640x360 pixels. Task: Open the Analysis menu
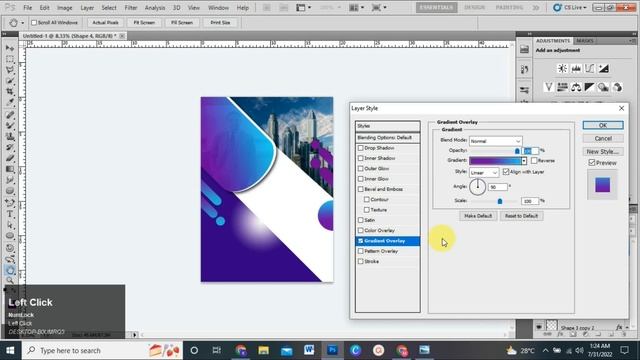(x=155, y=8)
